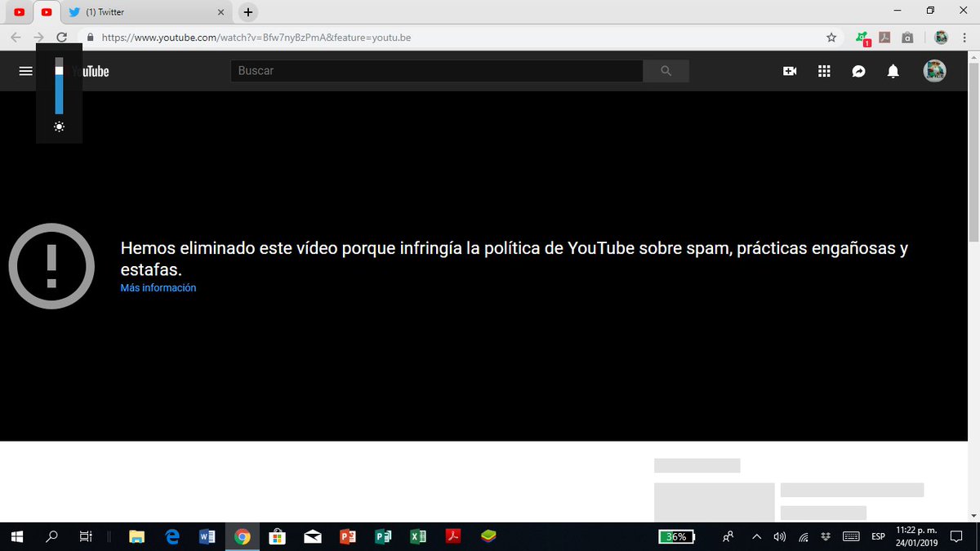
Task: Open the People icon in tray
Action: click(728, 536)
